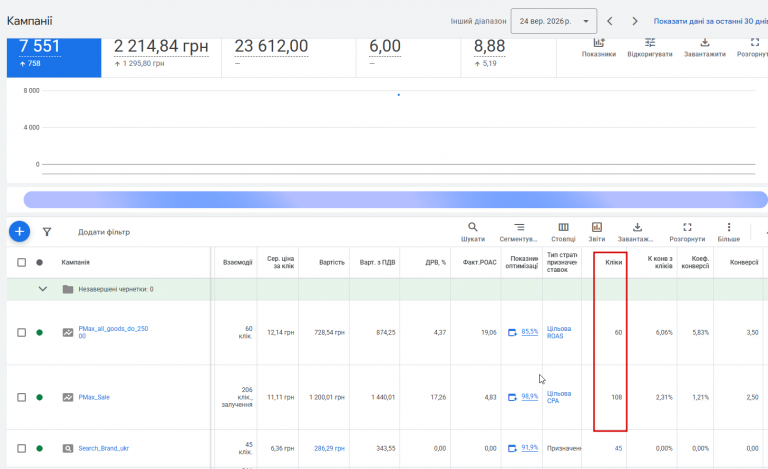Click the Незавершені чернетки folder icon
The height and width of the screenshot is (469, 768).
point(68,289)
